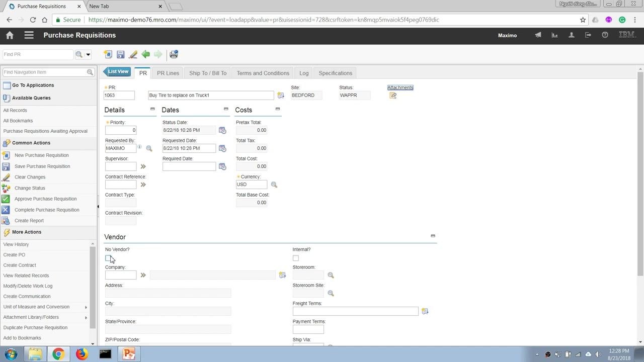
Task: Click the Save disk icon in toolbar
Action: [x=120, y=54]
